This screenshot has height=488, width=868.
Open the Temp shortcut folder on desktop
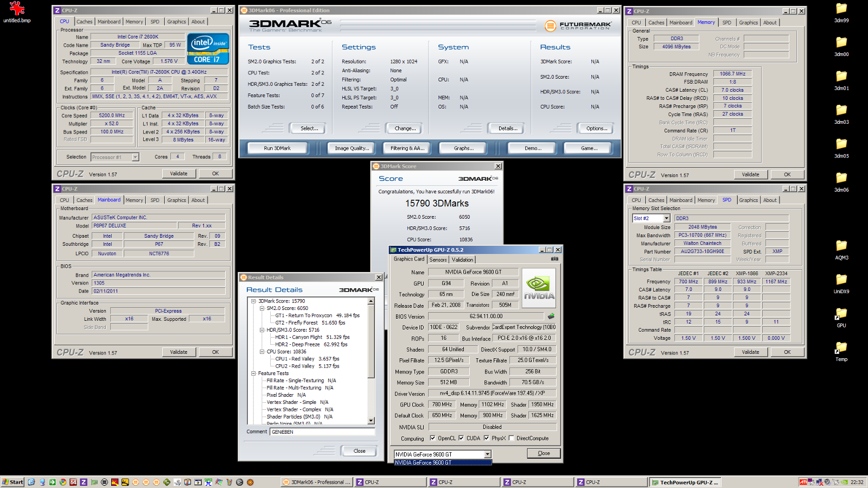point(841,351)
